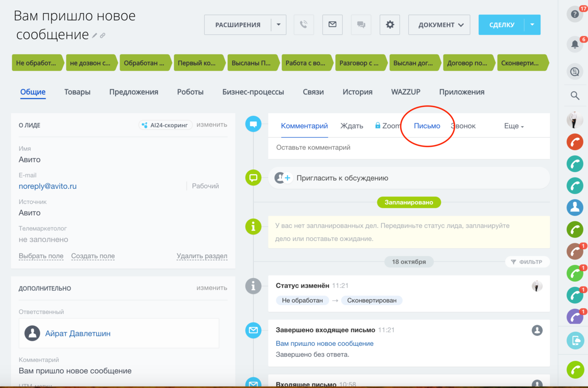588x388 pixels.
Task: Click Выбрать поле link
Action: 41,256
